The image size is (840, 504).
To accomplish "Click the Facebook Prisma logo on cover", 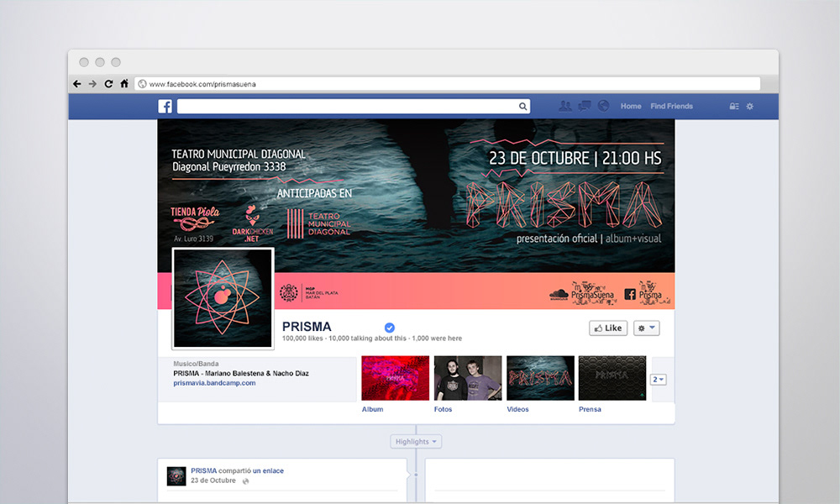I will coord(647,293).
